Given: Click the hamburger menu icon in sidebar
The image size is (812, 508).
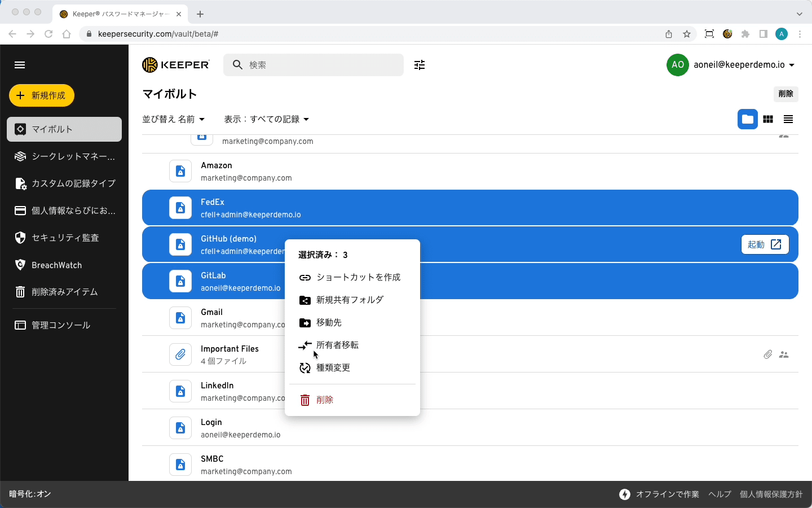Looking at the screenshot, I should 20,65.
